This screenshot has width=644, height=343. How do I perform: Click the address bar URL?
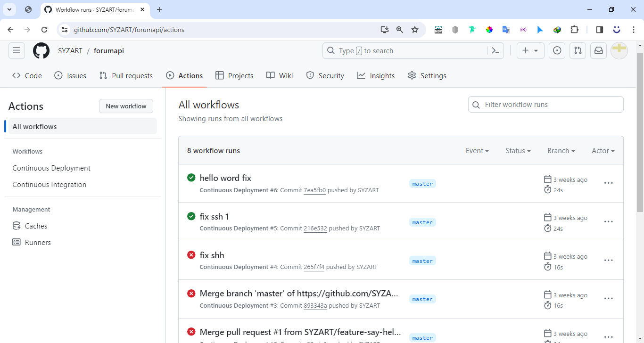coord(129,30)
